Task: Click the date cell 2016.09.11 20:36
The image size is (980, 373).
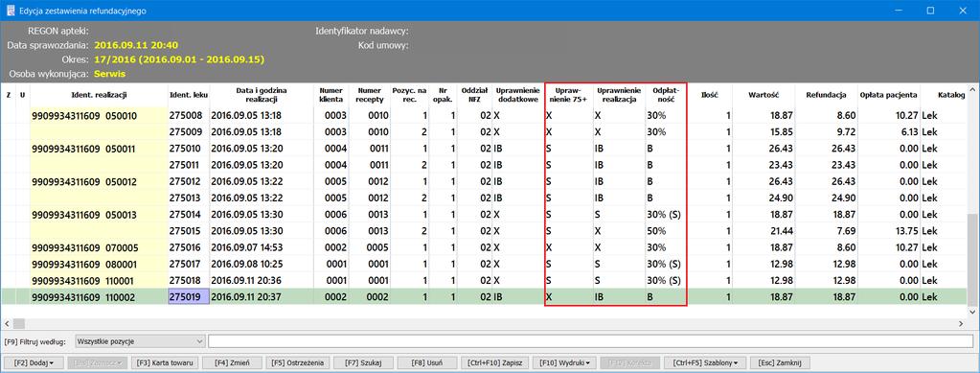Action: click(x=262, y=280)
